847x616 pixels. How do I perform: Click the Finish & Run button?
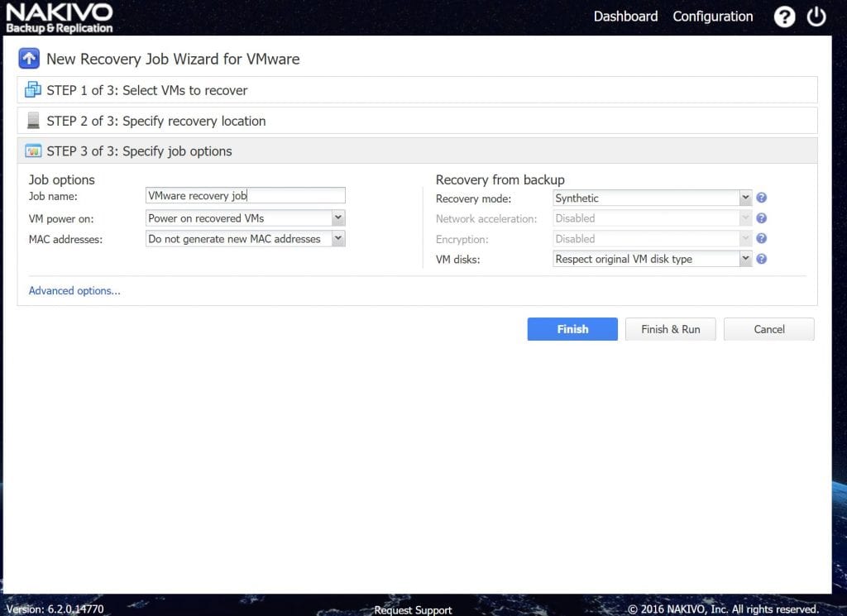coord(670,329)
